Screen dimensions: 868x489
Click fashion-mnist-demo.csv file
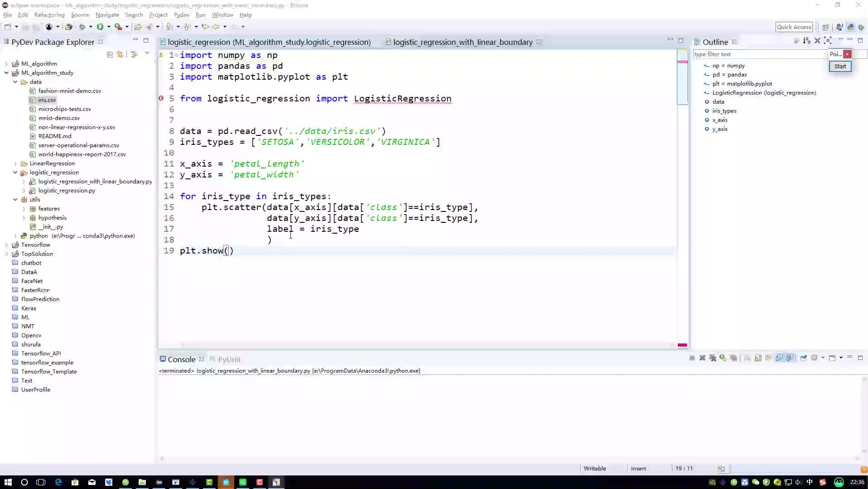click(69, 91)
